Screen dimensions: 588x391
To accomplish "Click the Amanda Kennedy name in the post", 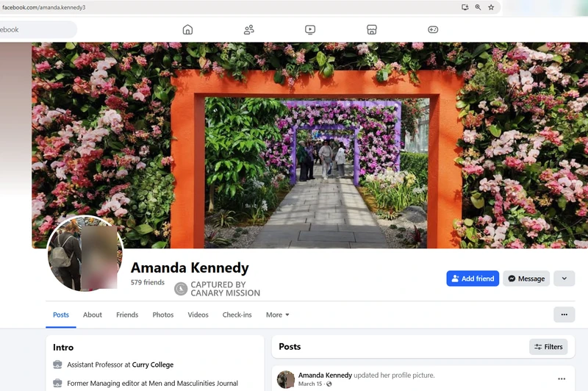I will click(325, 375).
